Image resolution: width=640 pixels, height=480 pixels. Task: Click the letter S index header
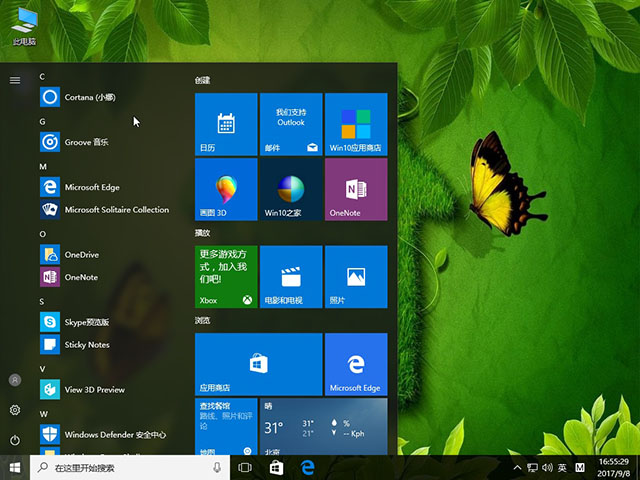[42, 302]
